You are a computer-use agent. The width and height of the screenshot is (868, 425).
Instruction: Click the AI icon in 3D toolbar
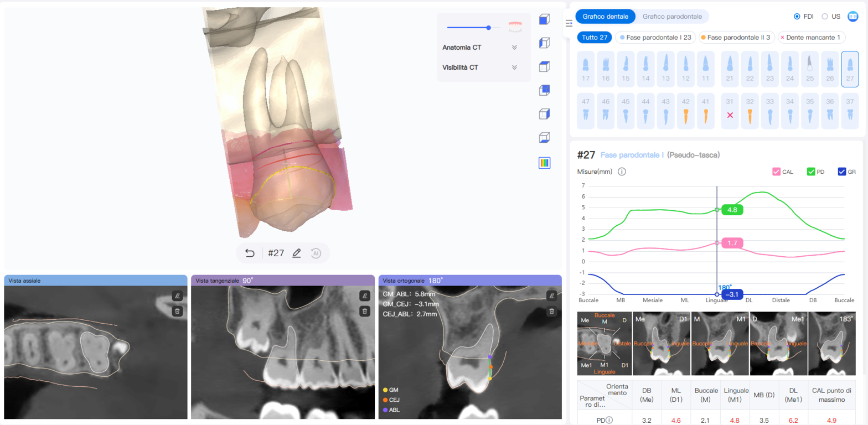pos(316,253)
